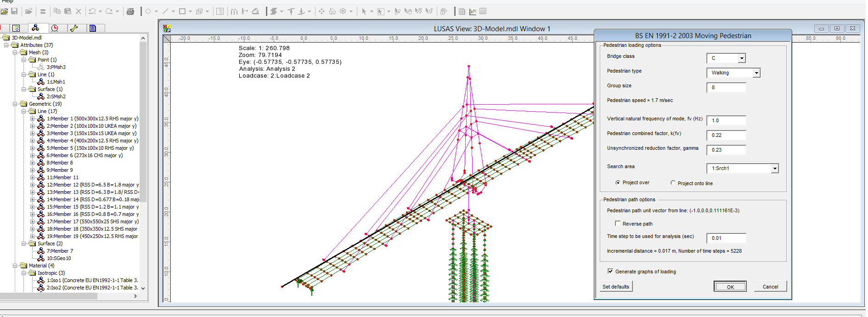
Task: Click the report pages toolbar icon
Action: tap(483, 11)
